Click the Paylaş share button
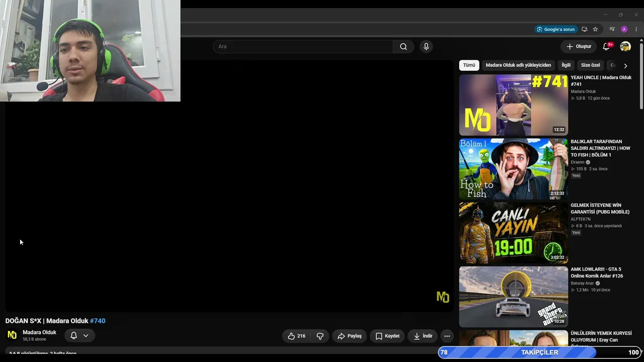 (349, 336)
